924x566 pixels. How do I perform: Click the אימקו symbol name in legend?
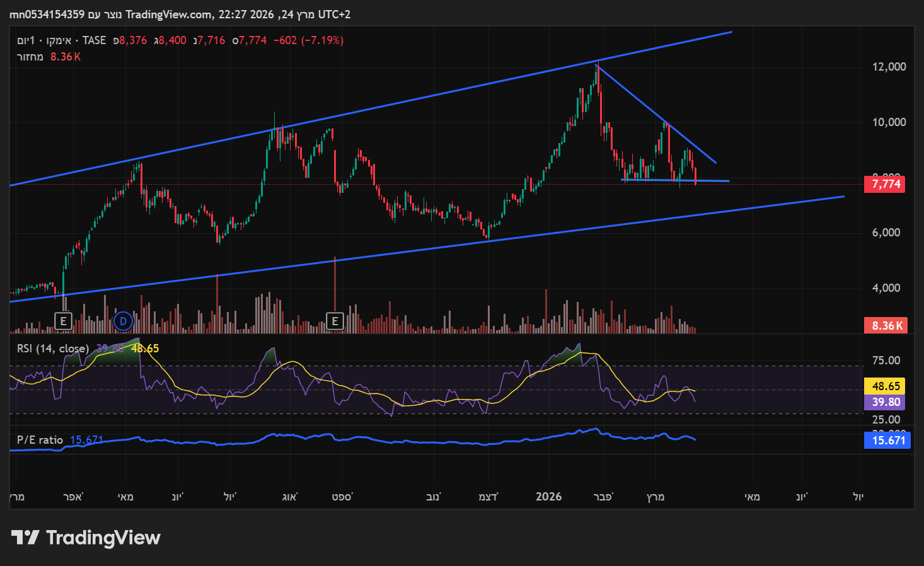[x=59, y=40]
